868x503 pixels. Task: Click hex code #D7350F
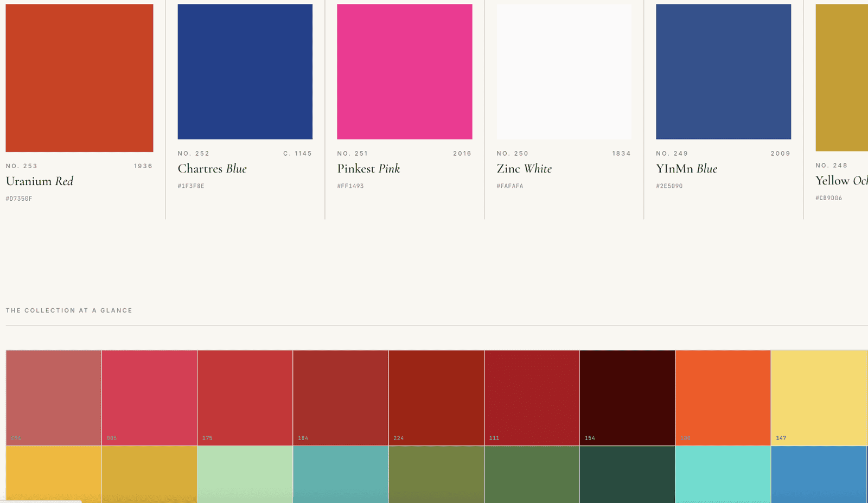tap(19, 199)
